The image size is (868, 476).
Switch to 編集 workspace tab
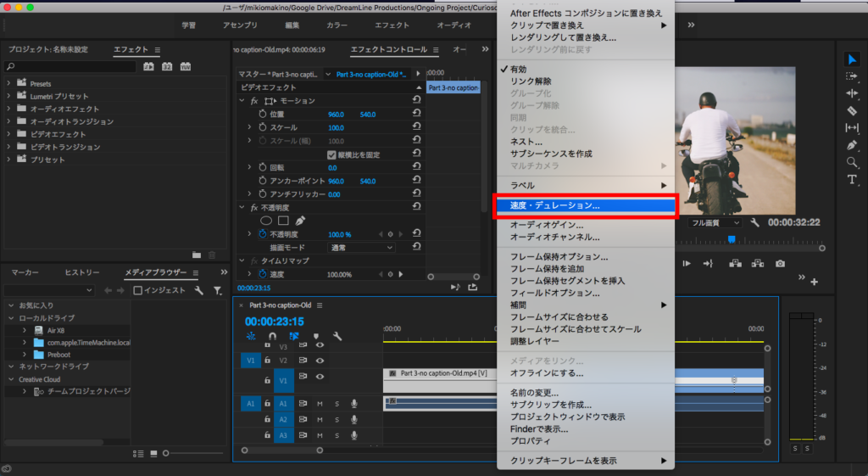[x=292, y=25]
